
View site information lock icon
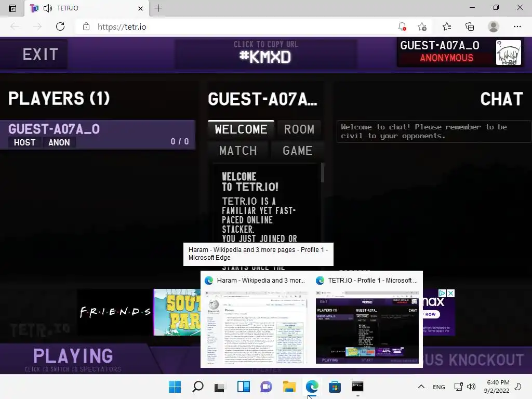coord(86,27)
